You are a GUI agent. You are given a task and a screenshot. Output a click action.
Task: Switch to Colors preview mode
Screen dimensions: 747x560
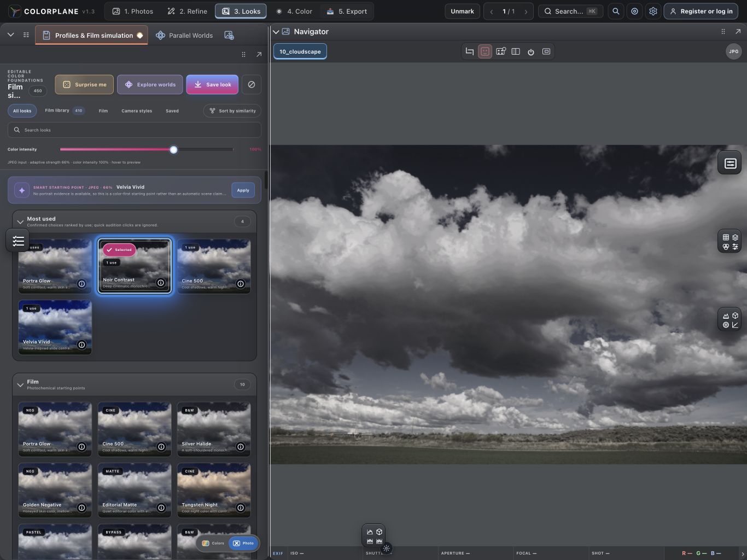(x=213, y=543)
